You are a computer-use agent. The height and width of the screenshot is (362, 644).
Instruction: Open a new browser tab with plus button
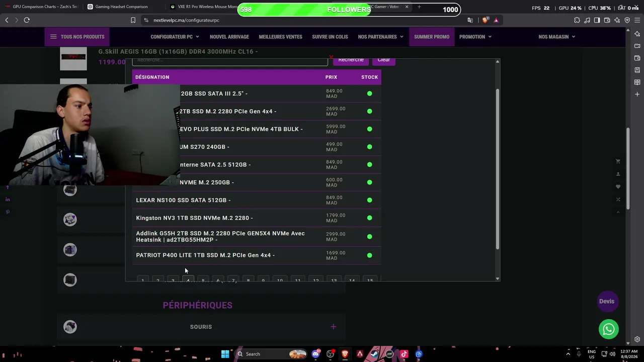coord(419,7)
